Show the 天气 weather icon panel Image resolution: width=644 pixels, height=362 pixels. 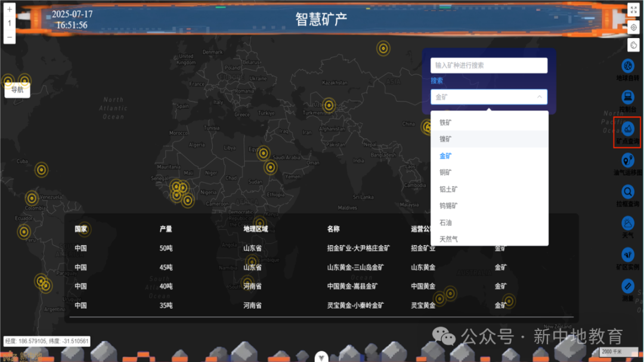[627, 224]
